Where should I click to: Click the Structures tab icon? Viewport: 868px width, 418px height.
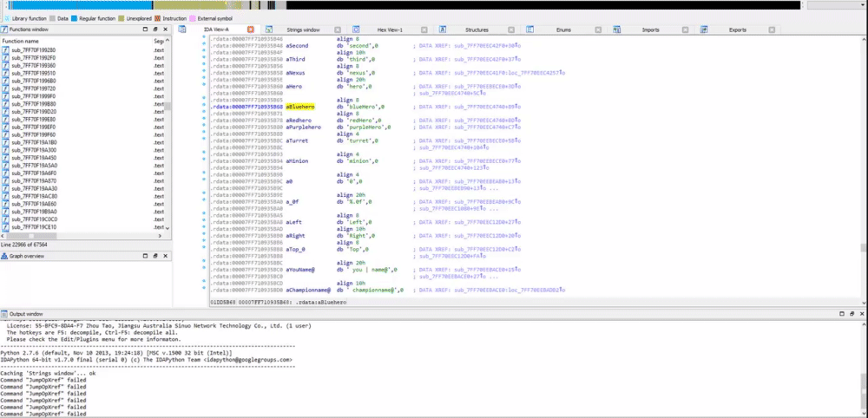pos(443,29)
